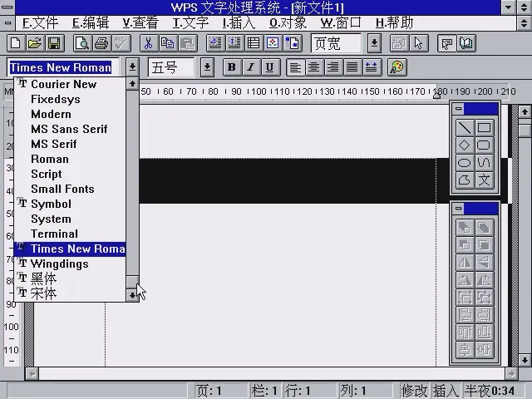
Task: Insert a table with the table icon
Action: pos(254,43)
